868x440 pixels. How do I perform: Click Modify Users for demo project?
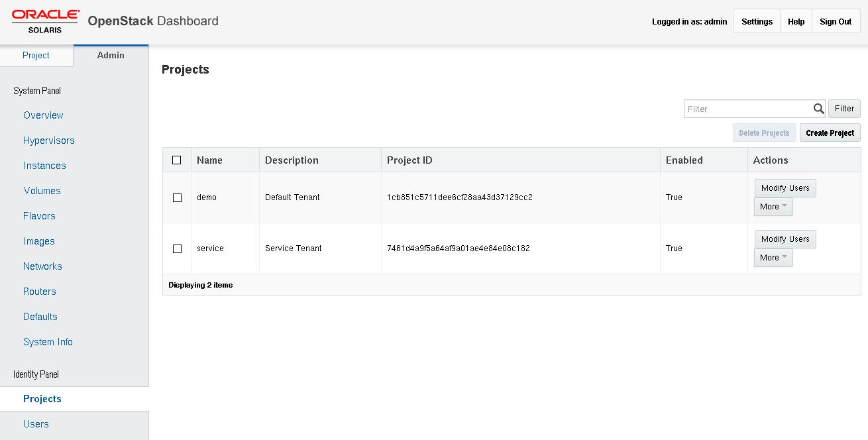(x=785, y=188)
